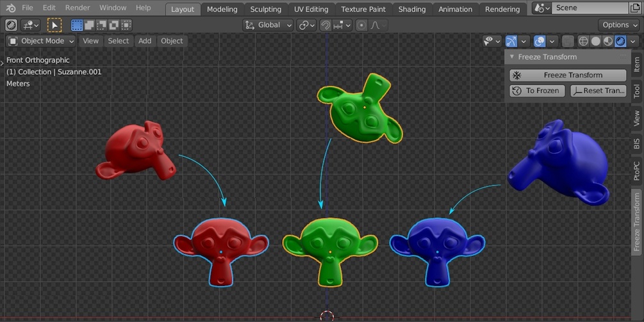Expand the toolbar arrow at left edge
The image size is (644, 322).
click(x=2, y=63)
